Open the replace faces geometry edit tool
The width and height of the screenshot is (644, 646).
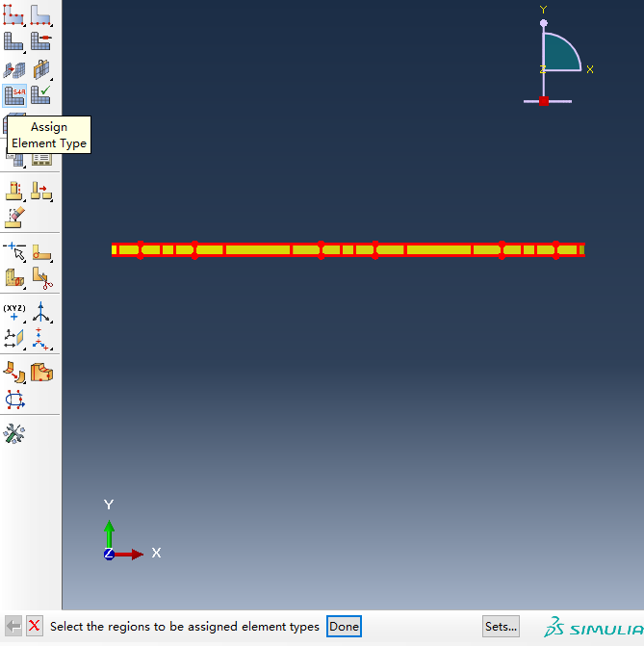click(14, 373)
